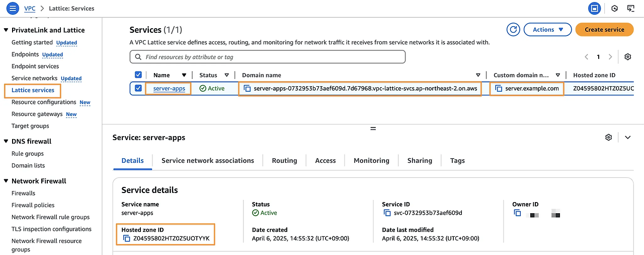The width and height of the screenshot is (644, 255).
Task: Open Domain lists in sidebar
Action: point(28,166)
